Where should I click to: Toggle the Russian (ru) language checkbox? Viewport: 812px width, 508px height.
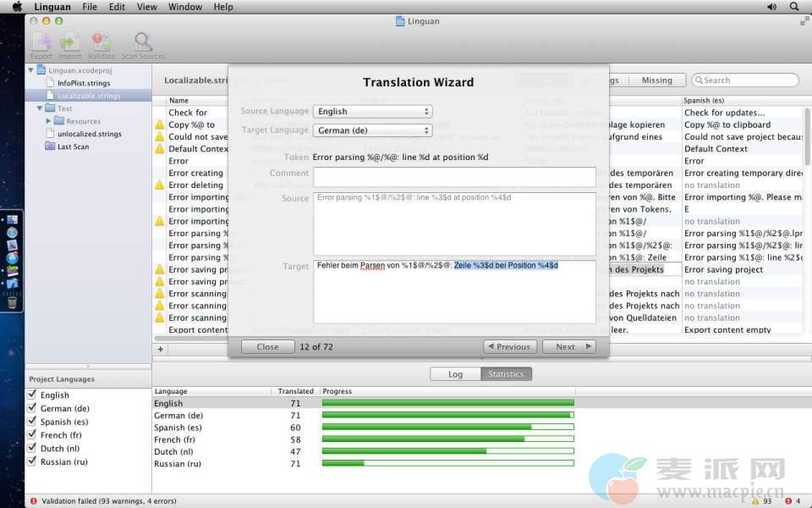click(x=32, y=462)
